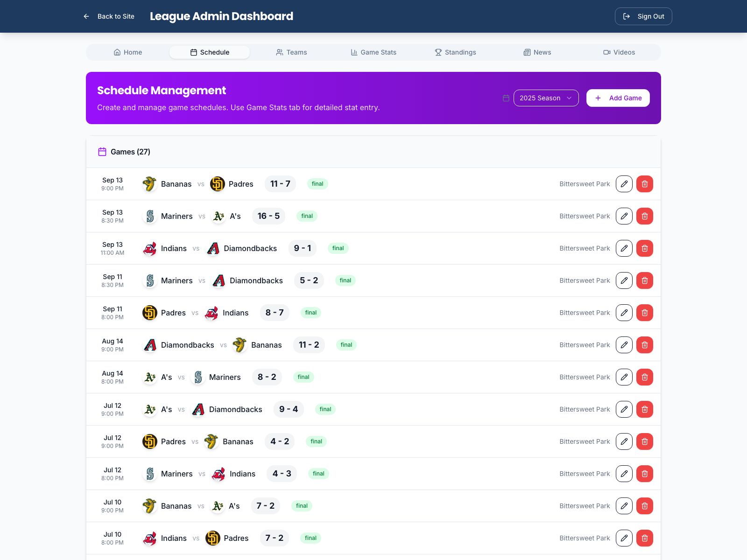Click the News newspaper icon
747x560 pixels.
(x=527, y=52)
